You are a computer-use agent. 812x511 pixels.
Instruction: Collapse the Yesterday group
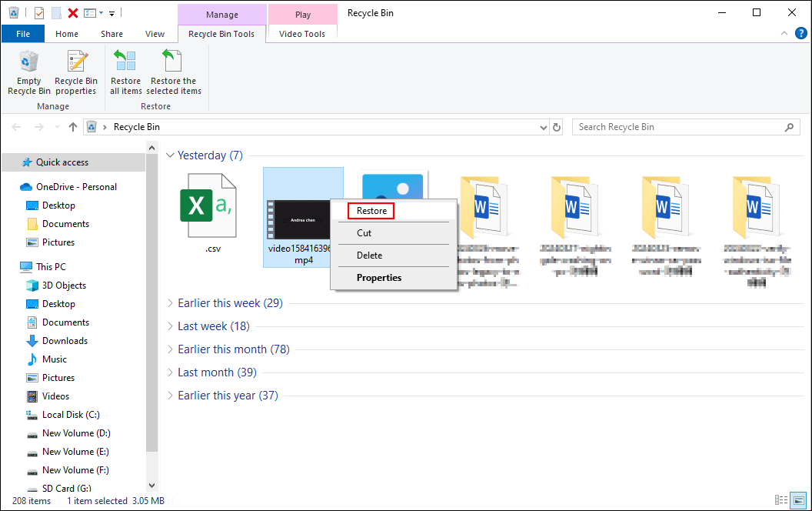tap(170, 155)
